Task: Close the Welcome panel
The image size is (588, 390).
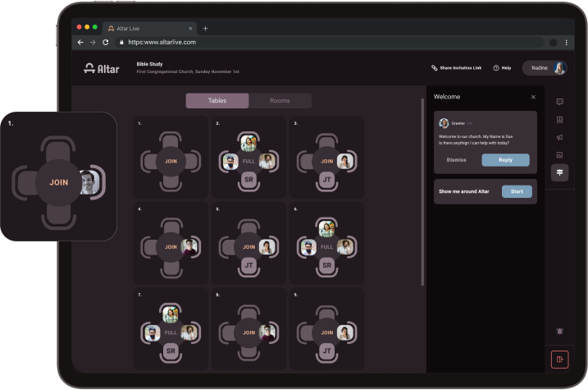Action: pyautogui.click(x=533, y=97)
